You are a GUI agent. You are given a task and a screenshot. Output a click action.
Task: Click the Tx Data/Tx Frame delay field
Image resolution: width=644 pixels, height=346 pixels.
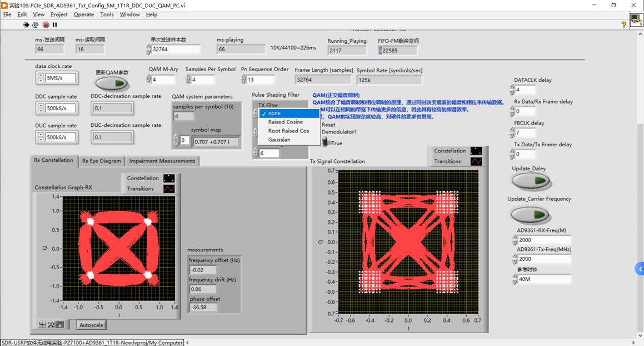click(525, 154)
